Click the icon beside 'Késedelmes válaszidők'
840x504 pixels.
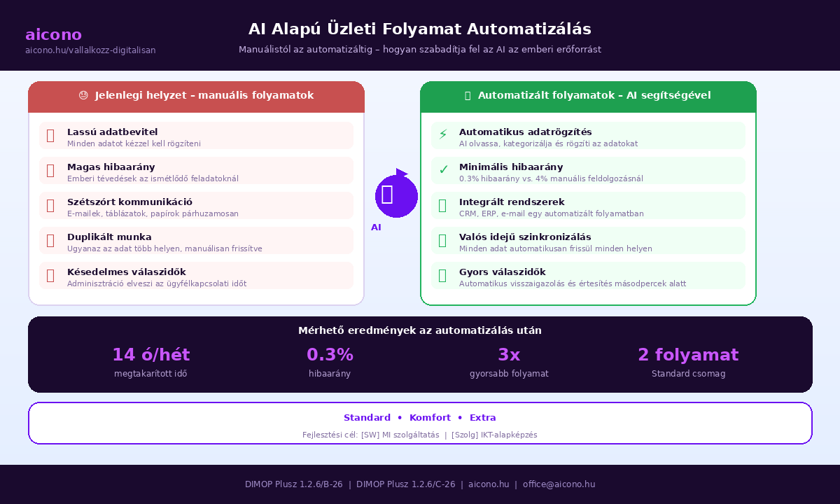pos(50,275)
